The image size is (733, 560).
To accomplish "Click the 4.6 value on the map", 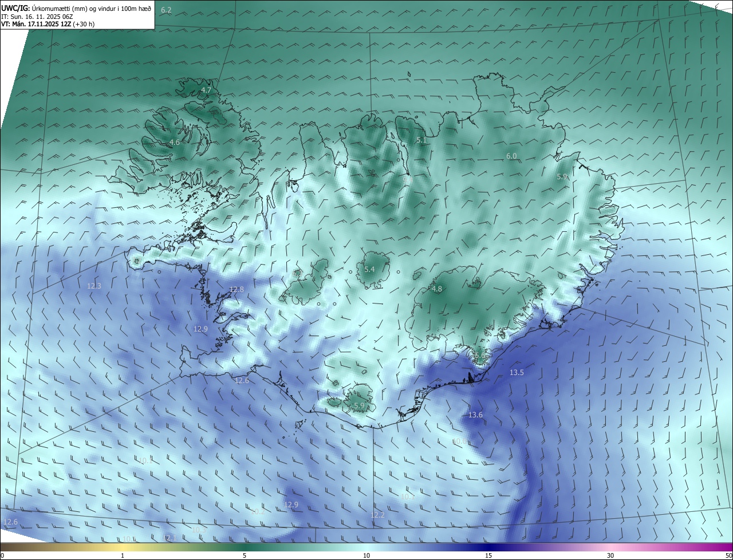I will [175, 142].
